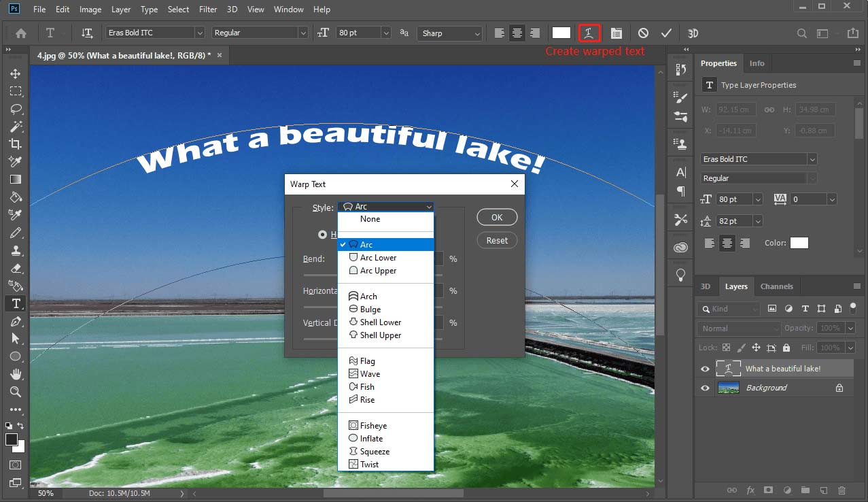
Task: Click OK in the Warp Text dialog
Action: click(496, 216)
